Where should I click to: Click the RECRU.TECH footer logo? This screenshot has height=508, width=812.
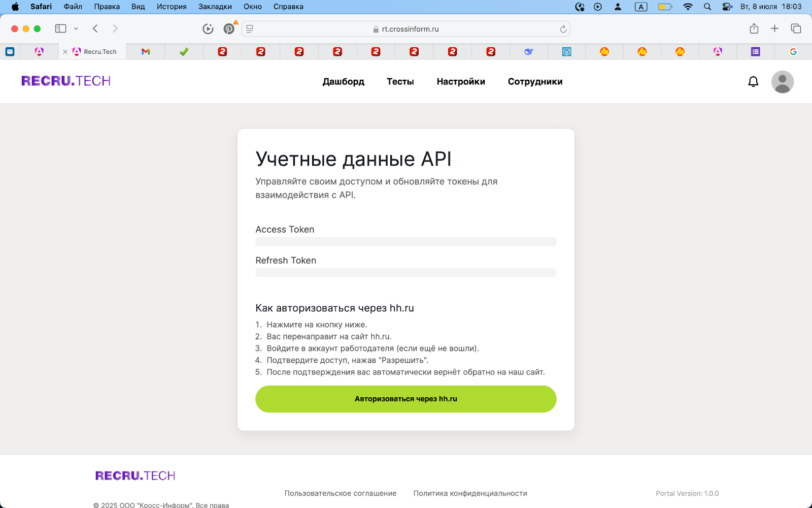point(136,475)
